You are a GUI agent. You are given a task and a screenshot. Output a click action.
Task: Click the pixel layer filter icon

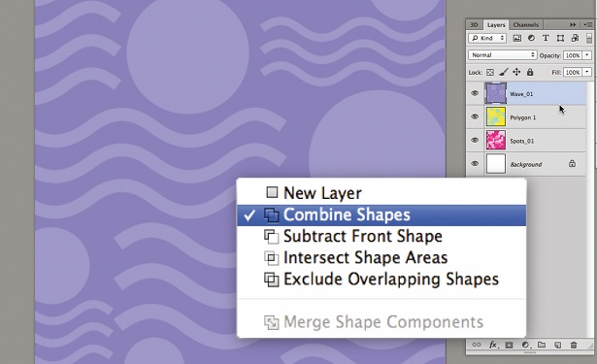(516, 38)
